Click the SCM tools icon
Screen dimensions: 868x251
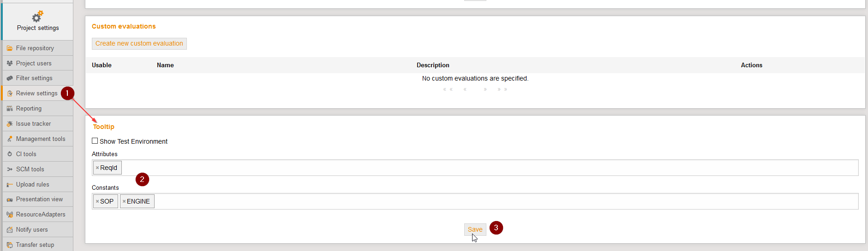coord(10,169)
